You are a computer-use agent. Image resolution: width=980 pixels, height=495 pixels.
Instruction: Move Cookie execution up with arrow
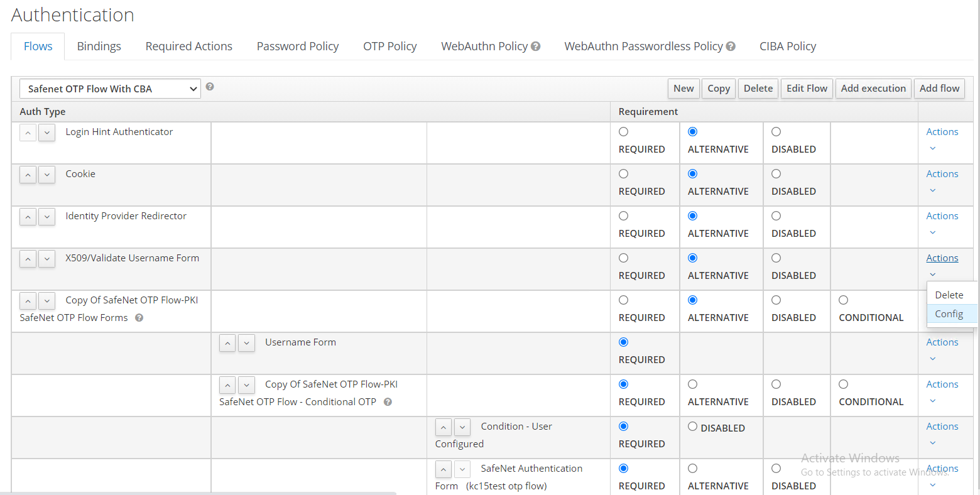28,175
